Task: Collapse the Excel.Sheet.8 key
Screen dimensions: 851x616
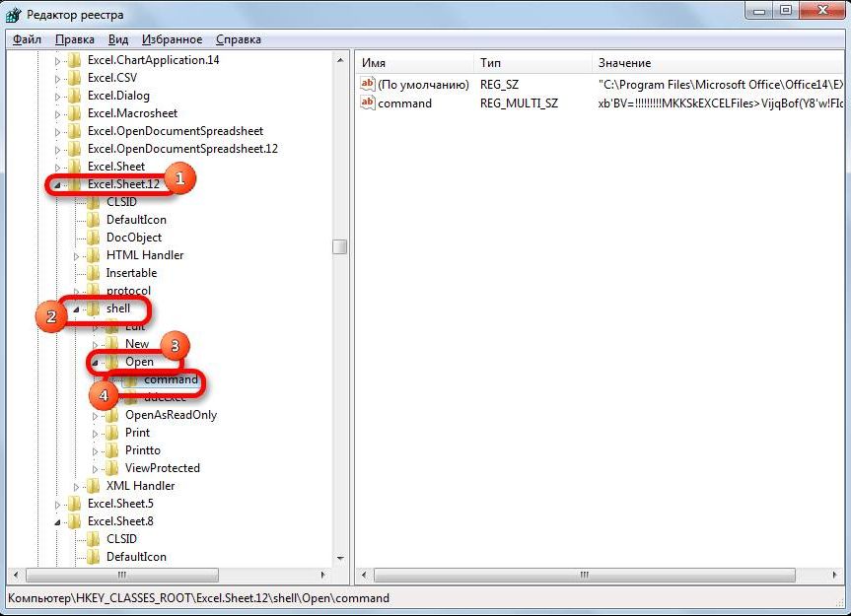Action: click(x=57, y=522)
